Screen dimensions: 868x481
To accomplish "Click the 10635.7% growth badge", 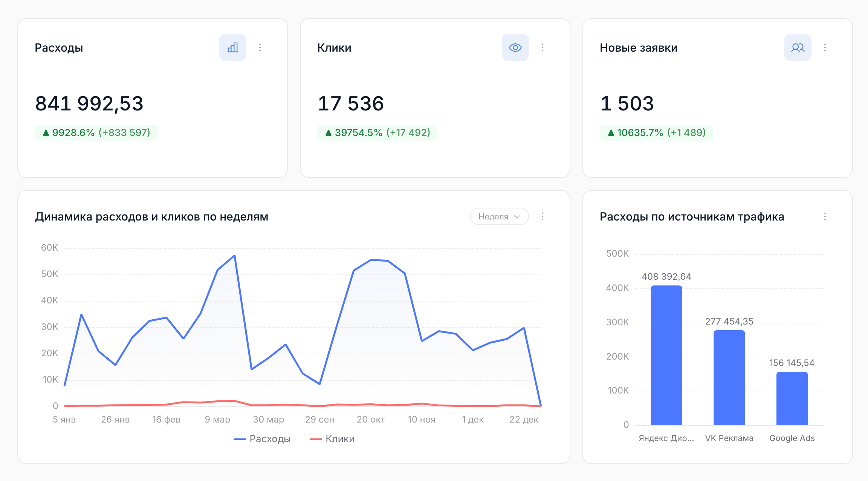I will click(x=657, y=133).
